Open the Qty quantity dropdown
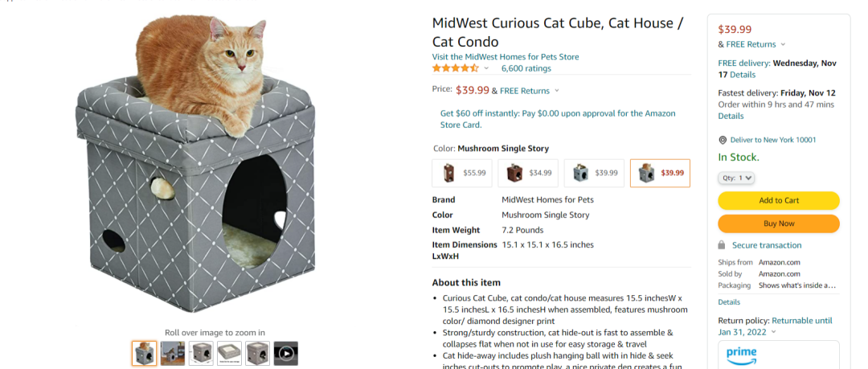The width and height of the screenshot is (868, 369). pyautogui.click(x=736, y=178)
